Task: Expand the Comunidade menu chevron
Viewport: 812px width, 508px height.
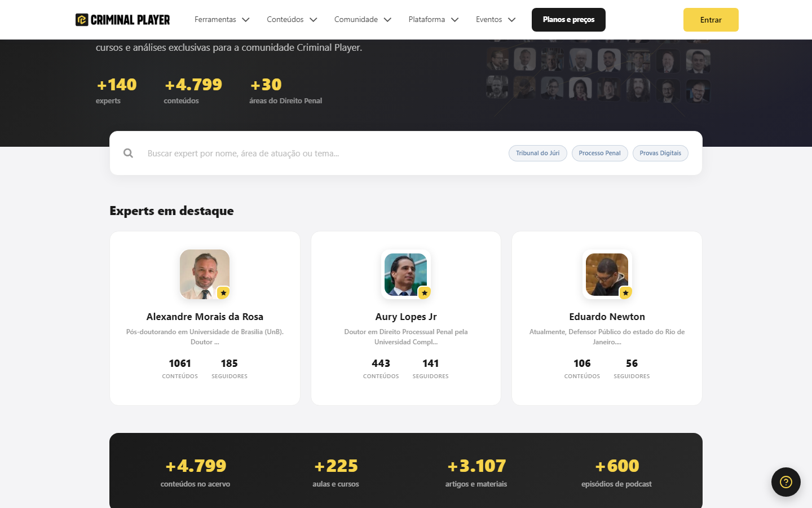Action: (x=387, y=20)
